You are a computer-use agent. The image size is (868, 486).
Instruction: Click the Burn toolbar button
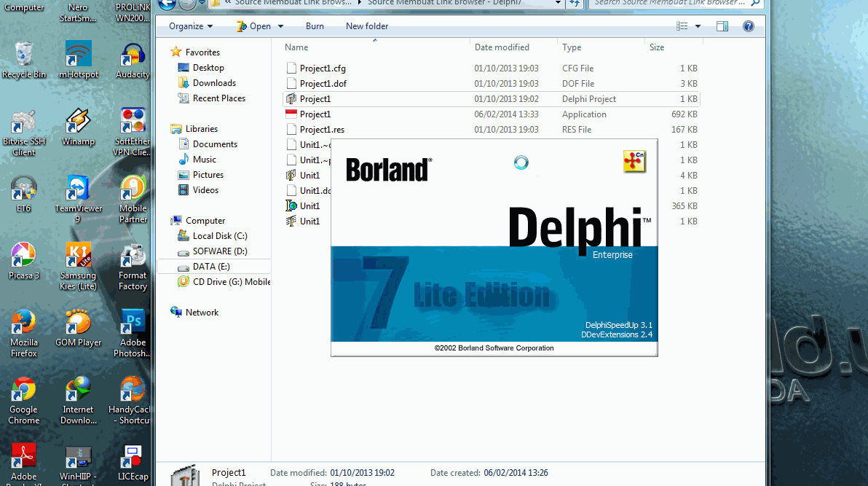[315, 26]
